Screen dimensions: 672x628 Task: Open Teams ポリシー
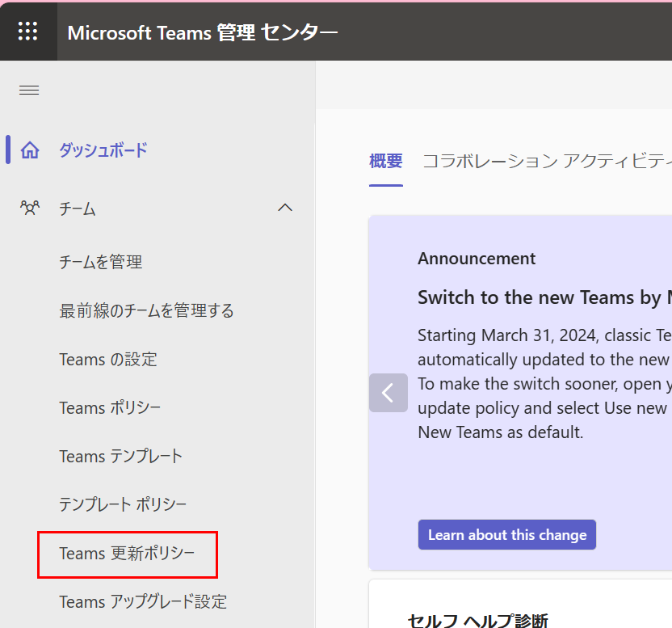(110, 407)
